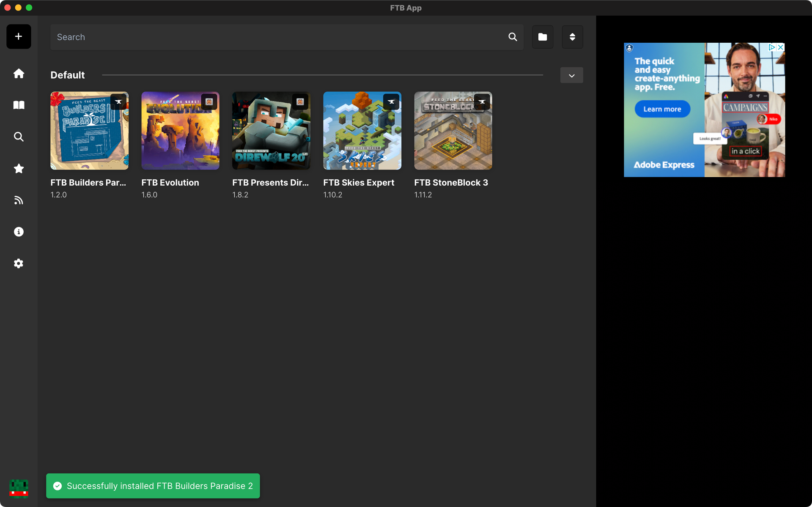The height and width of the screenshot is (507, 812).
Task: Open the news feed RSS icon
Action: coord(19,200)
